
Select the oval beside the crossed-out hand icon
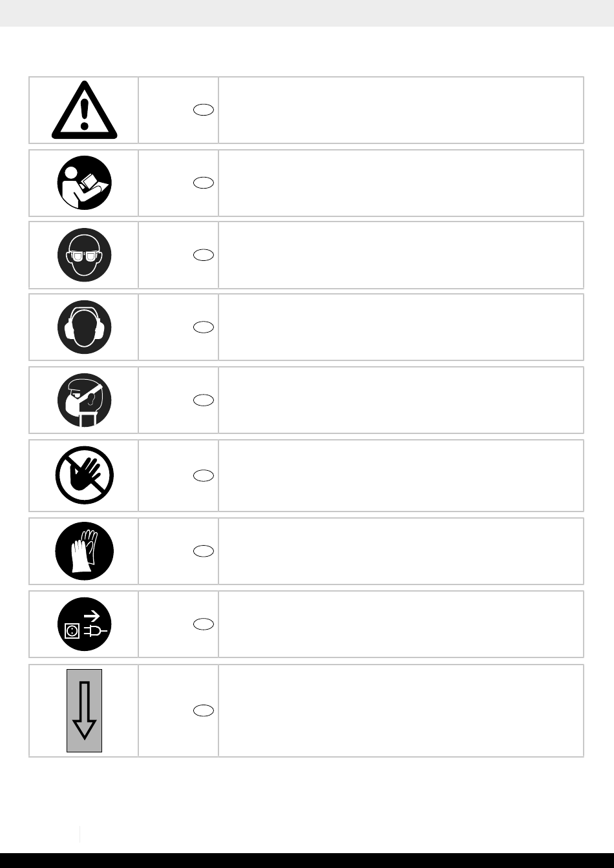tap(203, 476)
